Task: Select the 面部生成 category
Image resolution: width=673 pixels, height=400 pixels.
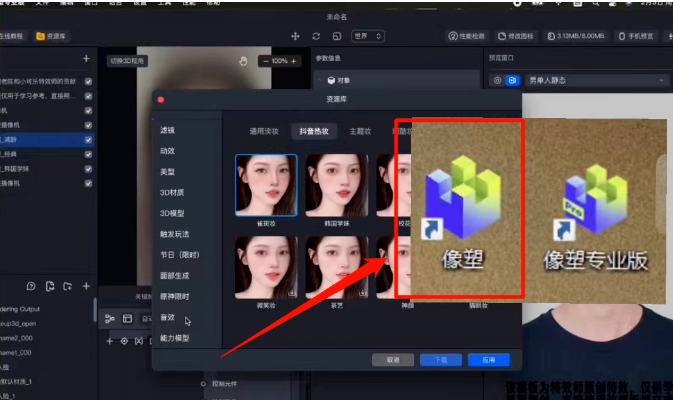Action: pyautogui.click(x=174, y=276)
